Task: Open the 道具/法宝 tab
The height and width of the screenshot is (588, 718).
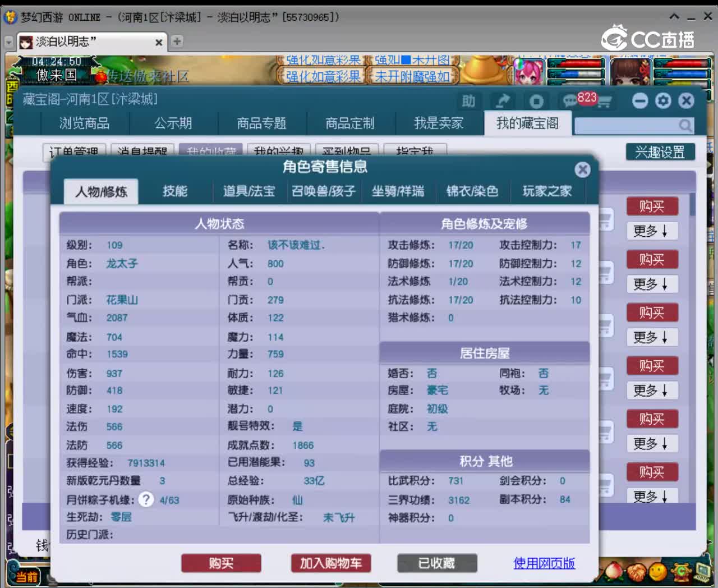Action: 249,191
